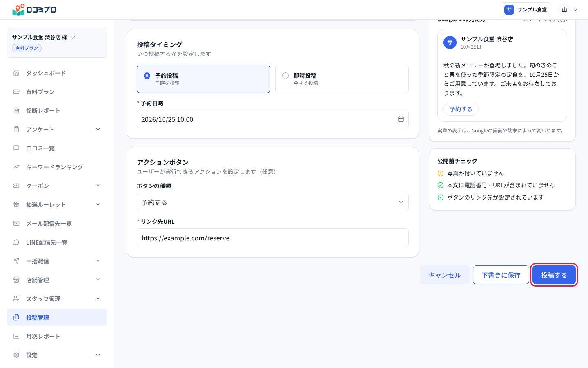Open the ボタンの種類 dropdown showing 予約する
The width and height of the screenshot is (588, 368).
pyautogui.click(x=273, y=202)
